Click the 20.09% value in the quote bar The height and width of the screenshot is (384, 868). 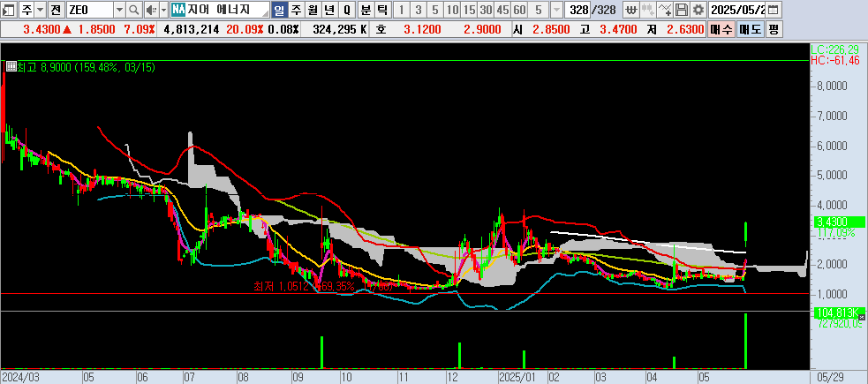[x=245, y=29]
